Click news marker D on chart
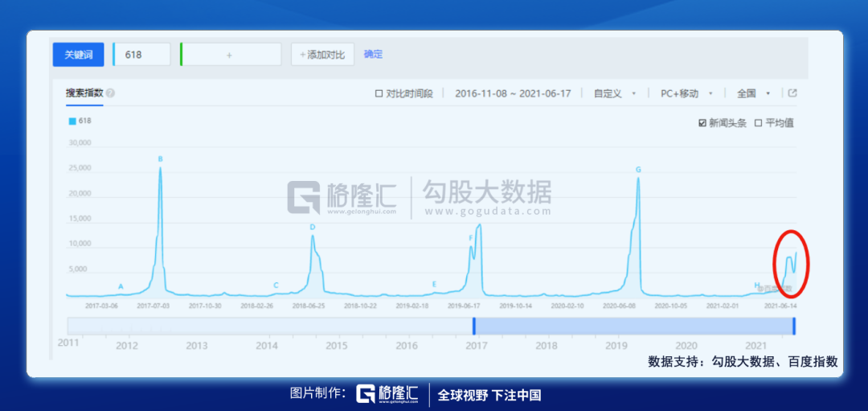Viewport: 868px width, 411px height. click(x=312, y=227)
